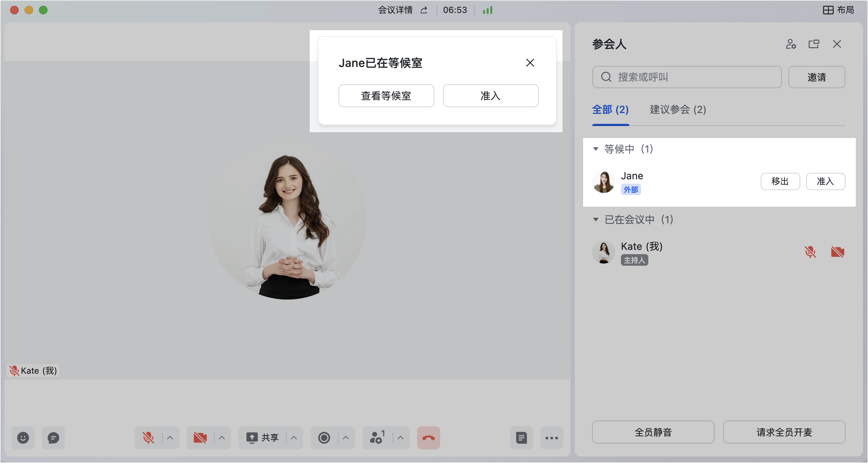This screenshot has width=868, height=463.
Task: Admit Jane from list with 准入
Action: (826, 181)
